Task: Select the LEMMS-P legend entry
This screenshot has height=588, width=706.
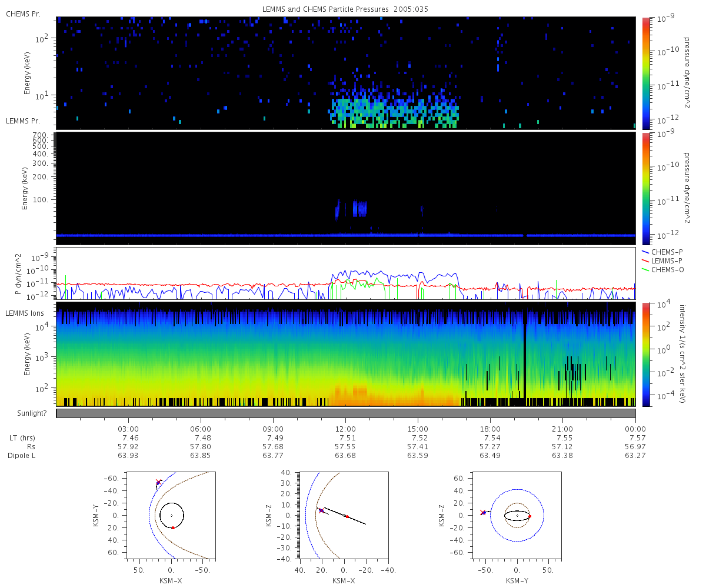Action: point(663,260)
